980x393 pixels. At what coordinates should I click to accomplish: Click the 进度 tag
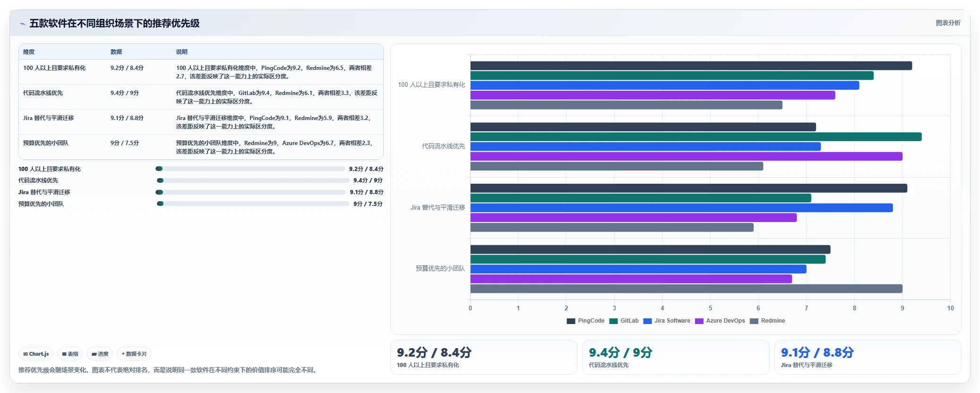100,354
